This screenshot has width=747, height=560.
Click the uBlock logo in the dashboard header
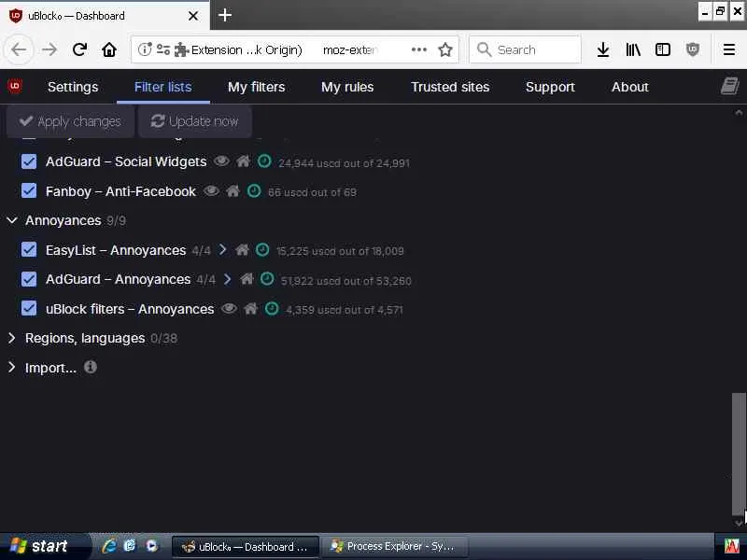(x=15, y=86)
